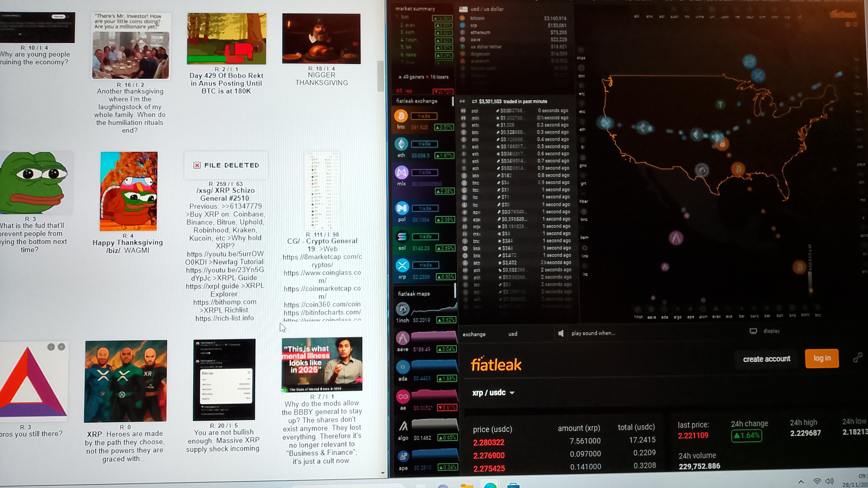
Task: Open the xrp / usdc pair dropdown
Action: click(493, 393)
